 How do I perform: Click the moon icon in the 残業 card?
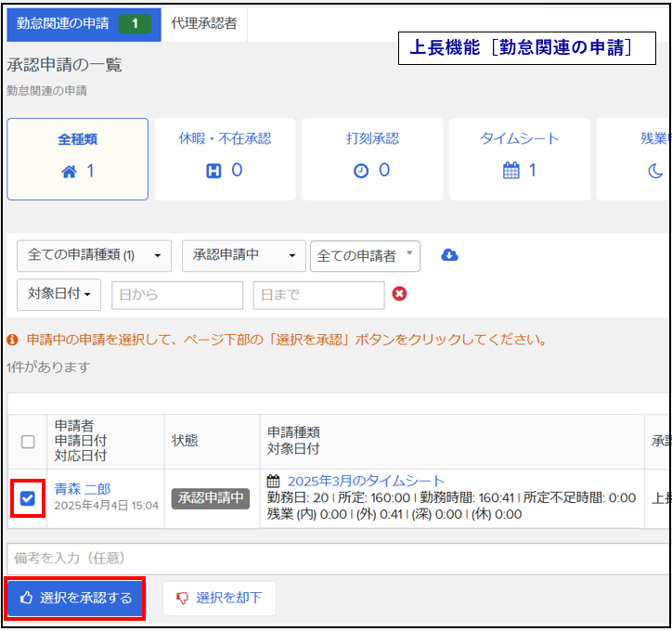655,171
